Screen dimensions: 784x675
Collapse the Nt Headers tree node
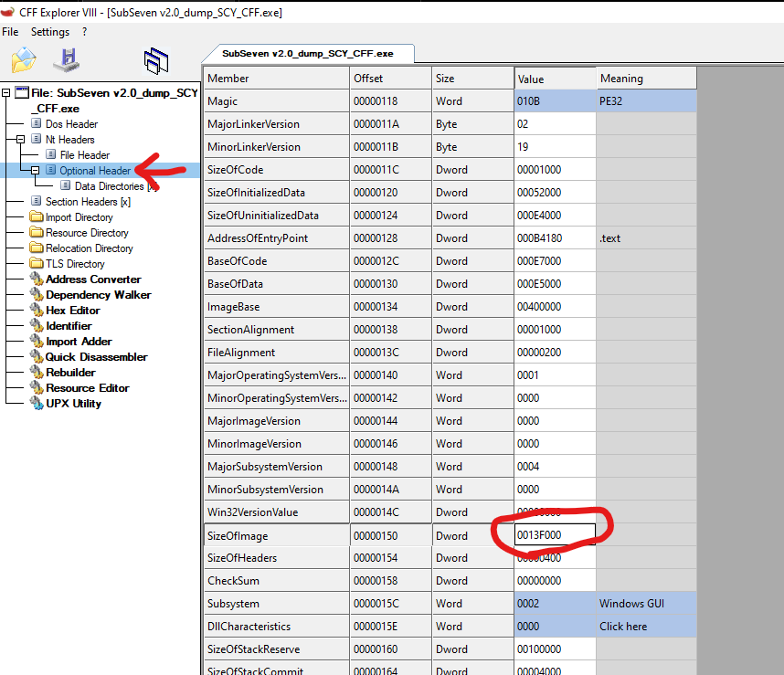point(21,140)
